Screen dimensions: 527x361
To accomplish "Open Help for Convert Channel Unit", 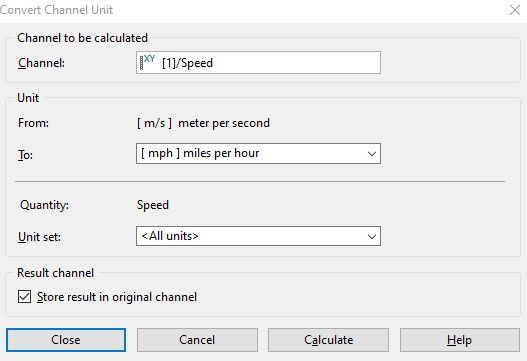I will [x=459, y=340].
